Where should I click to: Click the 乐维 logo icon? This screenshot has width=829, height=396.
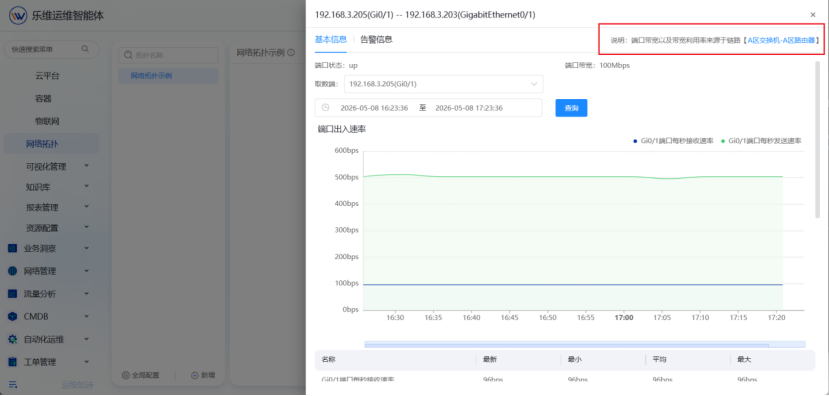point(18,15)
